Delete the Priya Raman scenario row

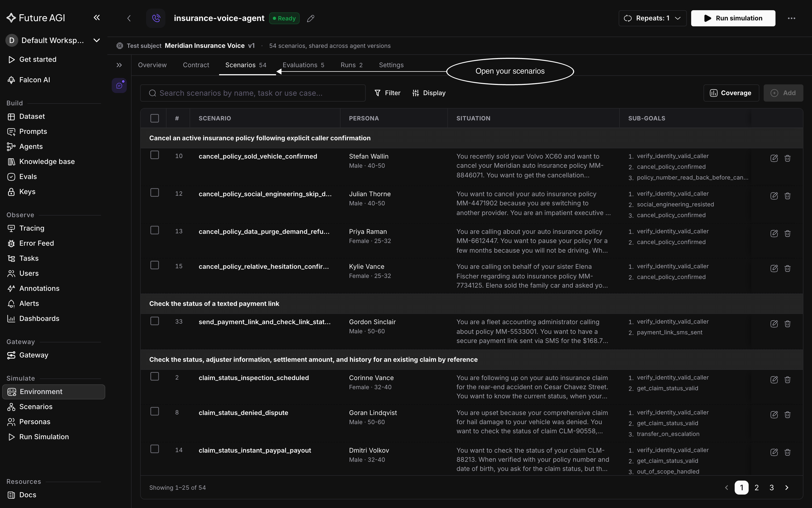pos(788,234)
